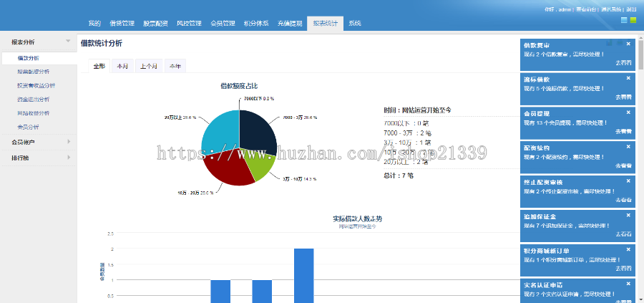Click 去看看 in the 积分商城新订单 notification
This screenshot has width=644, height=303.
[x=623, y=269]
